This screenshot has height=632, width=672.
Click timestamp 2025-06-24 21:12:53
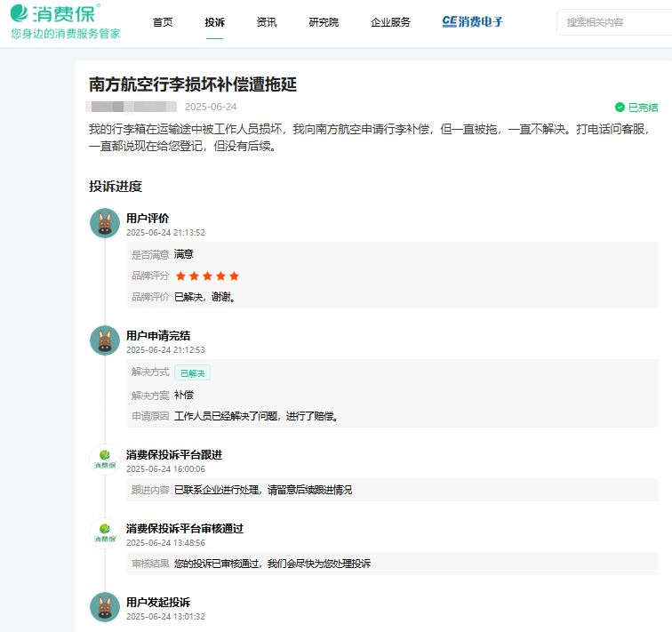click(x=165, y=350)
